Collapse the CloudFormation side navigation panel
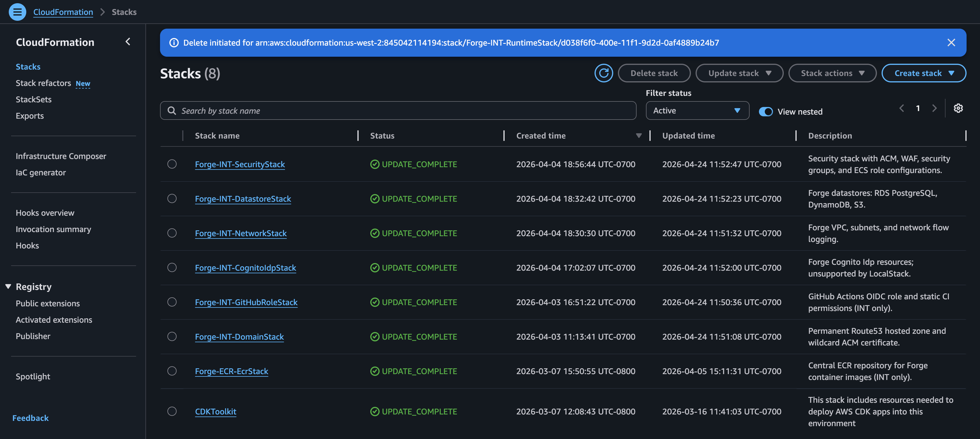980x439 pixels. [128, 42]
